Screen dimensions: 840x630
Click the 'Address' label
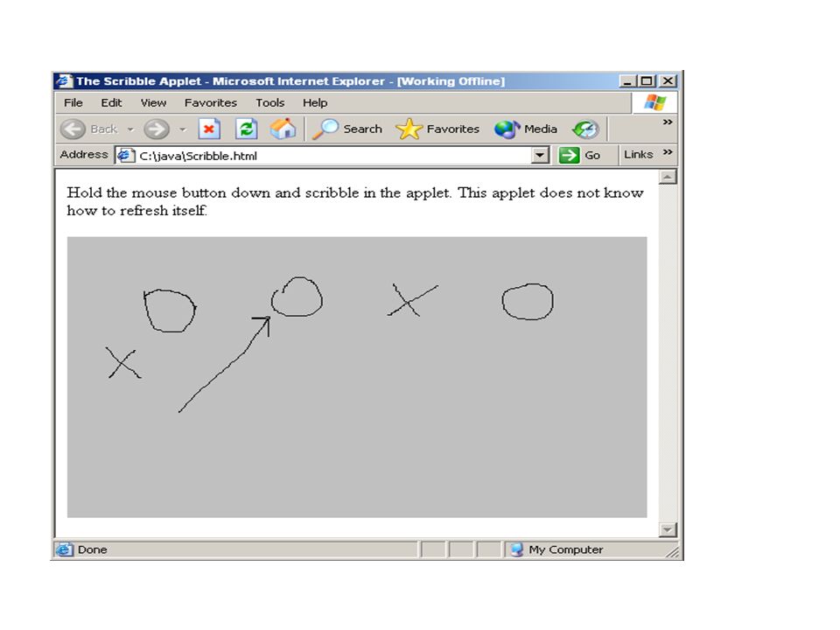coord(84,154)
